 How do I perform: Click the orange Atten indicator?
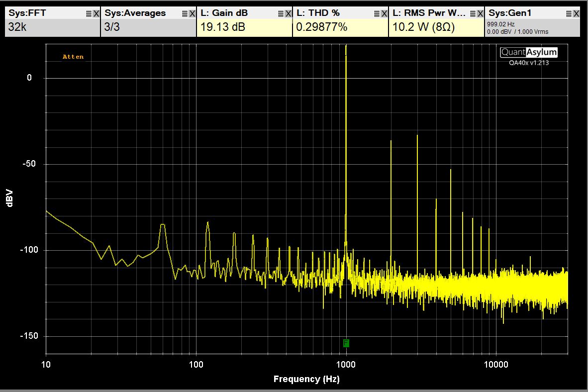pyautogui.click(x=73, y=57)
